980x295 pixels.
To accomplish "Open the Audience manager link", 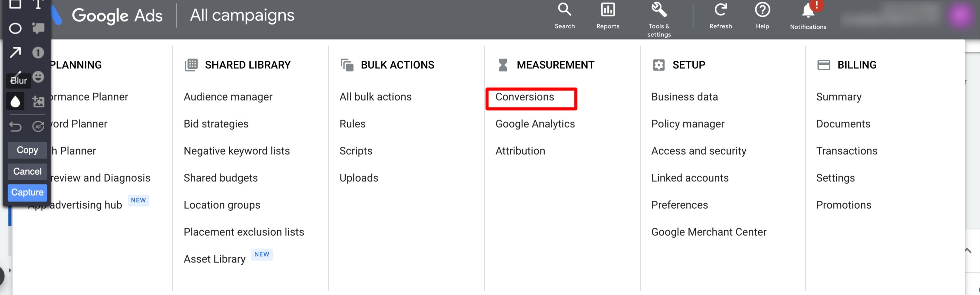I will pos(228,97).
